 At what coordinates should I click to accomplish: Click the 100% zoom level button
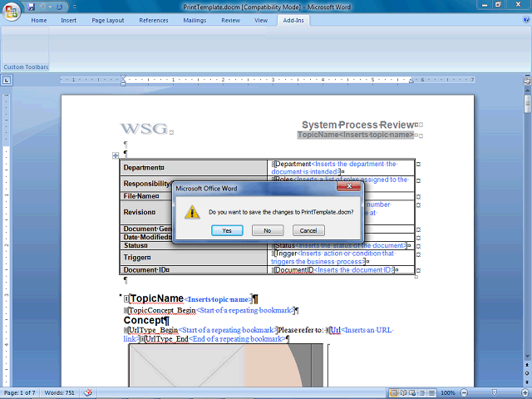click(448, 393)
